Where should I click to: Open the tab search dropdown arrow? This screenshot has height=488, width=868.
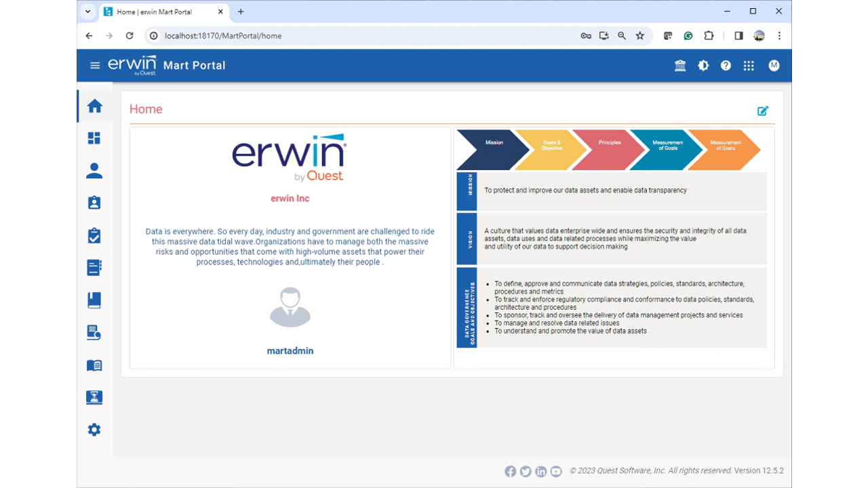[x=88, y=12]
